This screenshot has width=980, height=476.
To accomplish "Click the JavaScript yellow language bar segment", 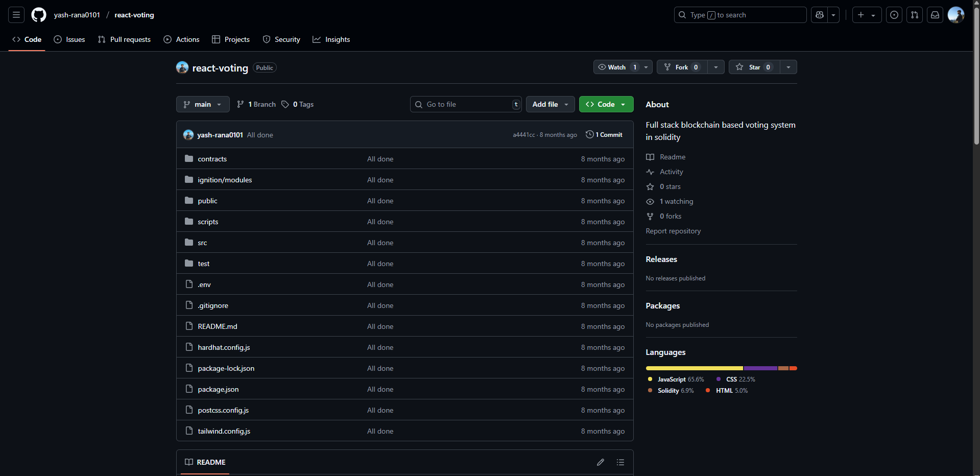I will (x=695, y=368).
